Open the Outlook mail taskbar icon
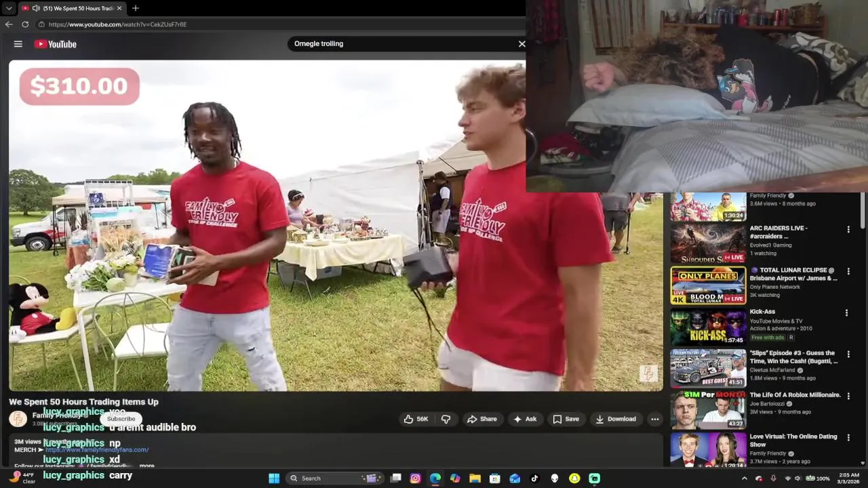The height and width of the screenshot is (488, 868). pos(515,479)
